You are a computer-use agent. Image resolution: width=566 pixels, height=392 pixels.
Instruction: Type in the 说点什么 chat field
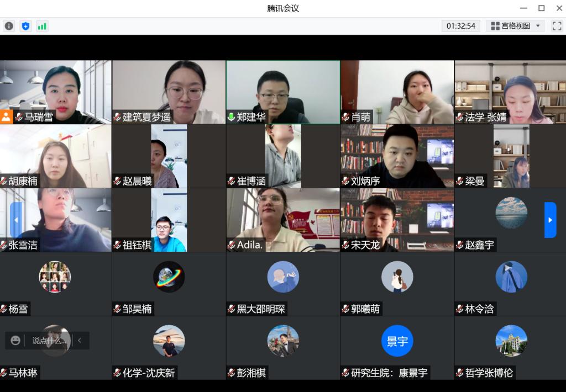[x=49, y=341]
